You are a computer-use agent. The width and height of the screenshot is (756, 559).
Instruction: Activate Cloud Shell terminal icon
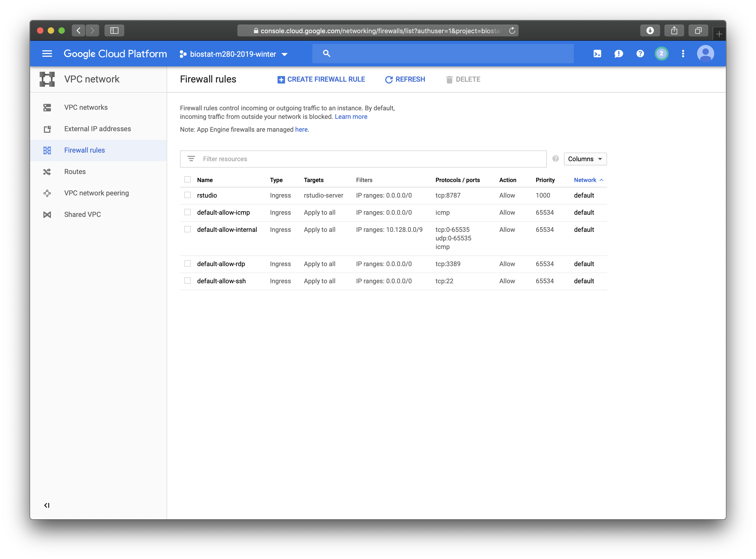(x=597, y=54)
